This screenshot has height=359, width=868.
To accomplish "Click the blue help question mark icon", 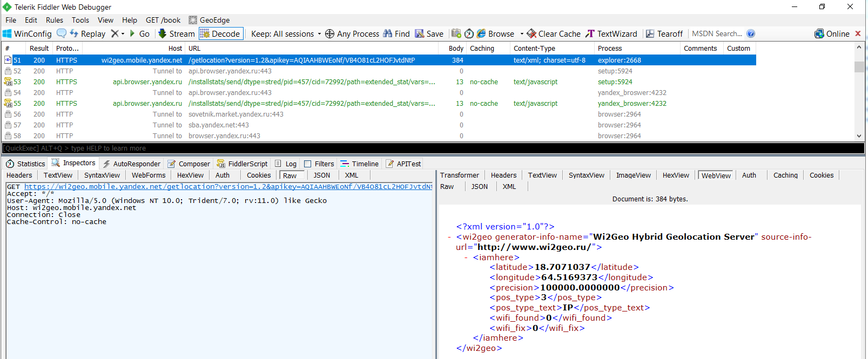I will point(751,33).
